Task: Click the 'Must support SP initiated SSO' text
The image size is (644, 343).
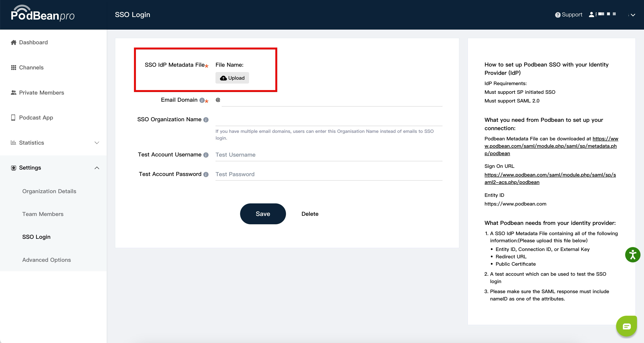Action: click(520, 92)
